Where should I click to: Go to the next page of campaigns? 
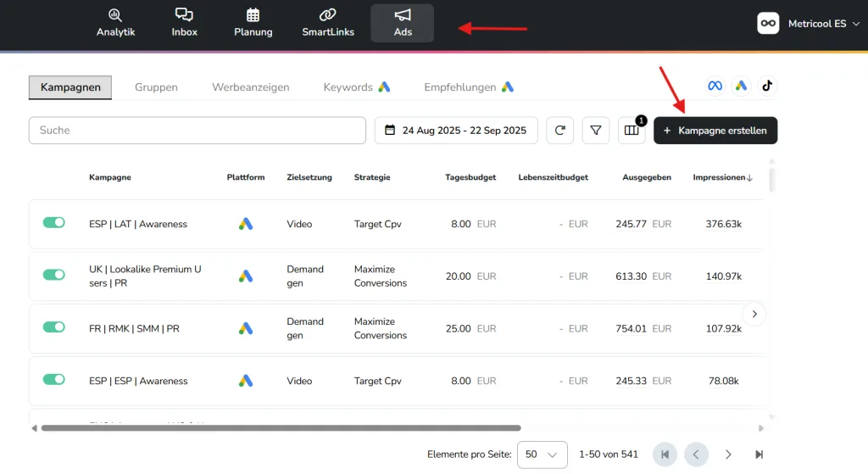click(727, 454)
